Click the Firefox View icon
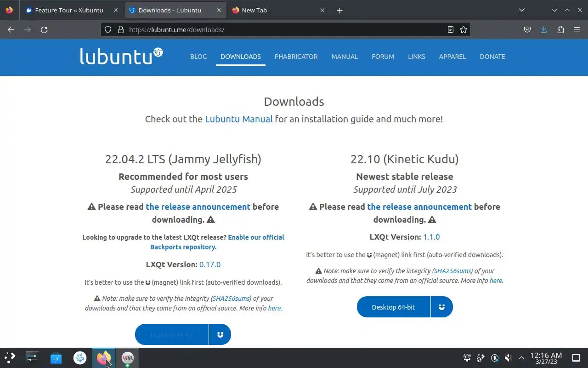588x368 pixels. pyautogui.click(x=10, y=10)
